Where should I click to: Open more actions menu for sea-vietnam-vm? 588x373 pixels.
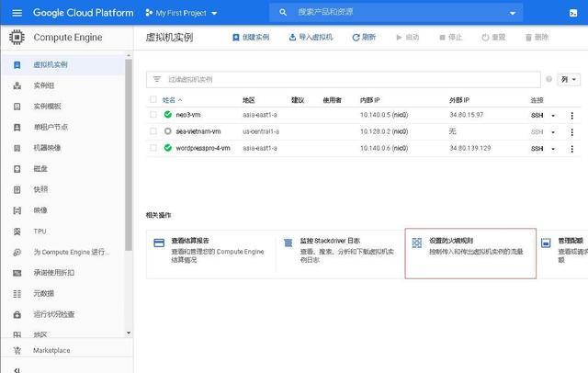tap(571, 132)
